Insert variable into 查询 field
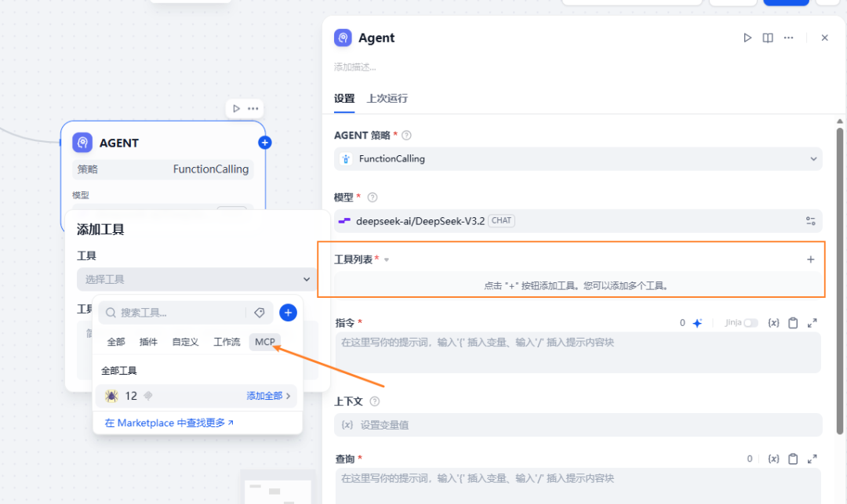This screenshot has height=504, width=847. point(773,459)
